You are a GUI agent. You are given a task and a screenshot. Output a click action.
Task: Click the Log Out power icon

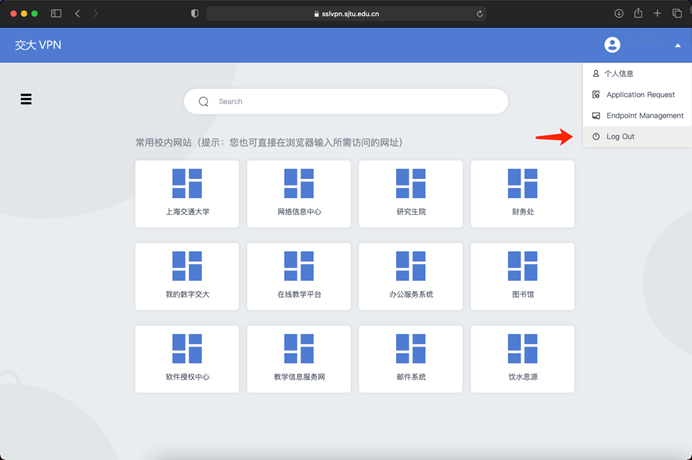pyautogui.click(x=596, y=136)
